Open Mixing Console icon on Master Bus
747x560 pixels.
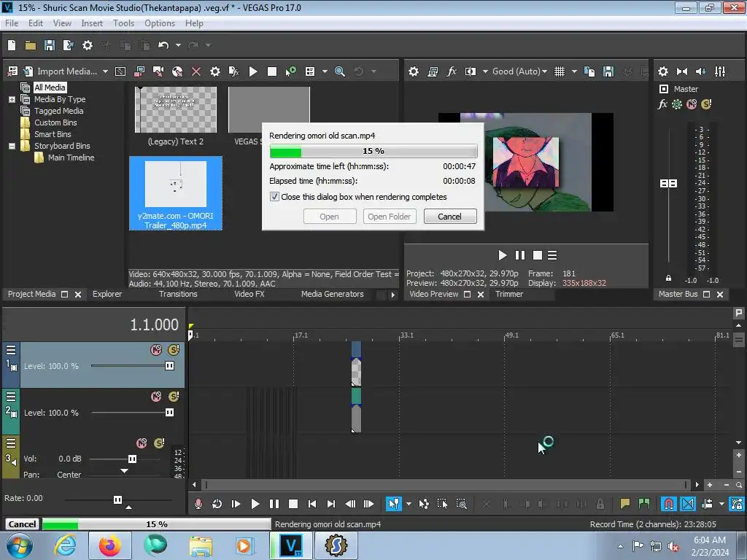click(x=720, y=71)
